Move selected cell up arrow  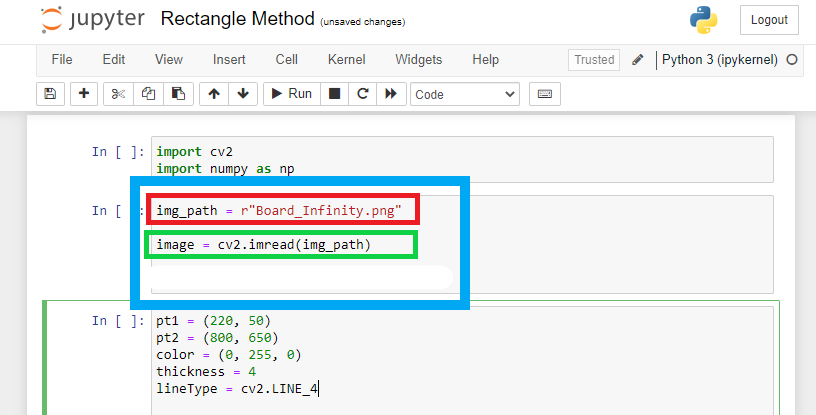(214, 94)
